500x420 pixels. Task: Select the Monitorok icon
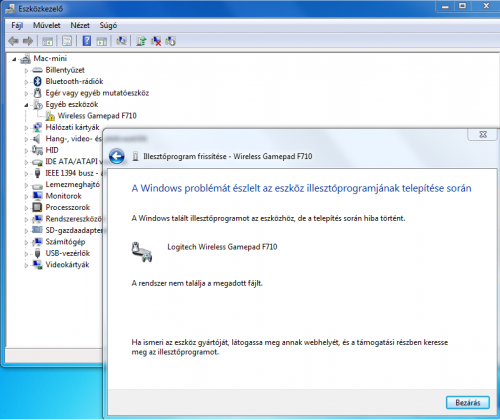click(37, 196)
